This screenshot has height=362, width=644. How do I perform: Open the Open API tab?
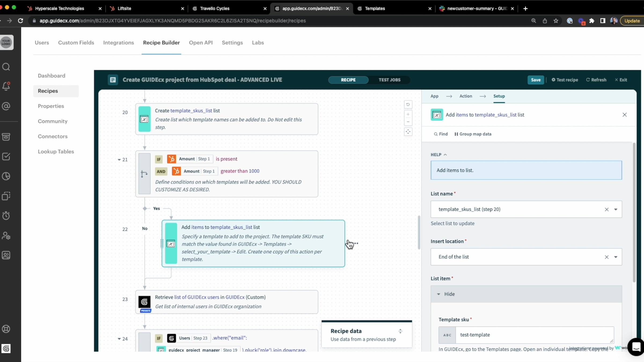coord(201,43)
